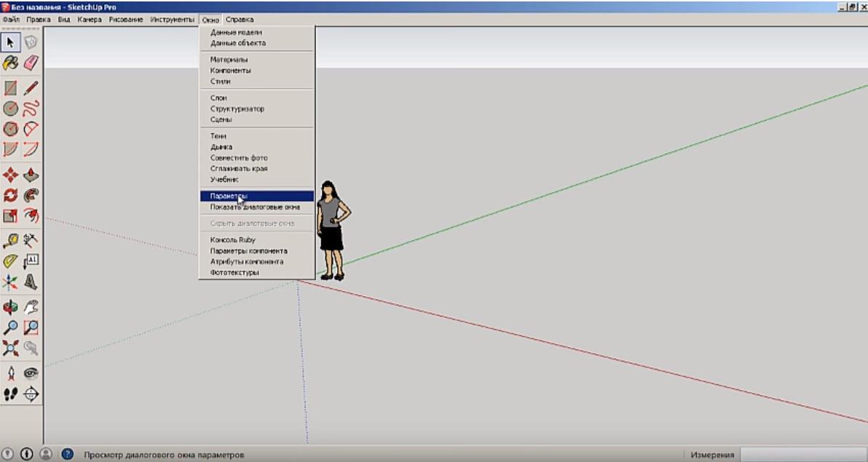Click the Измерения input box

coord(802,455)
